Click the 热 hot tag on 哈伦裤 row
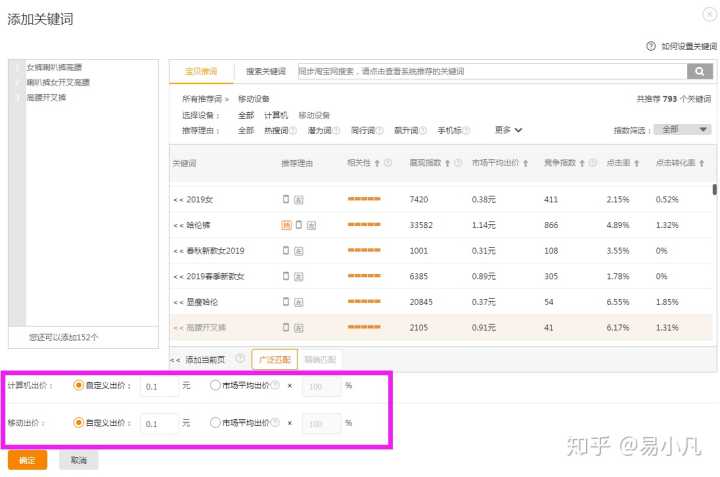Screen dimensions: 720x477 click(x=286, y=225)
